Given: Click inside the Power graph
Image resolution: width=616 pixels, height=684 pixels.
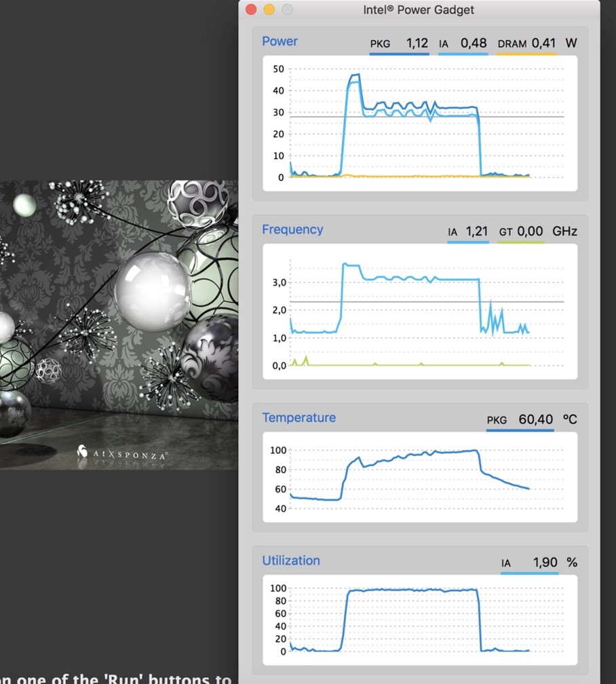Looking at the screenshot, I should (x=420, y=123).
